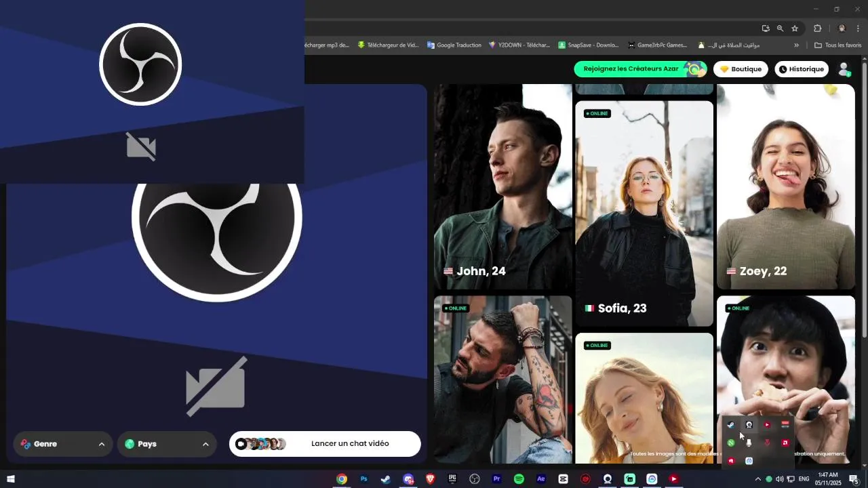The height and width of the screenshot is (488, 868).
Task: Open the tattooed bearded man profile card
Action: point(502,380)
